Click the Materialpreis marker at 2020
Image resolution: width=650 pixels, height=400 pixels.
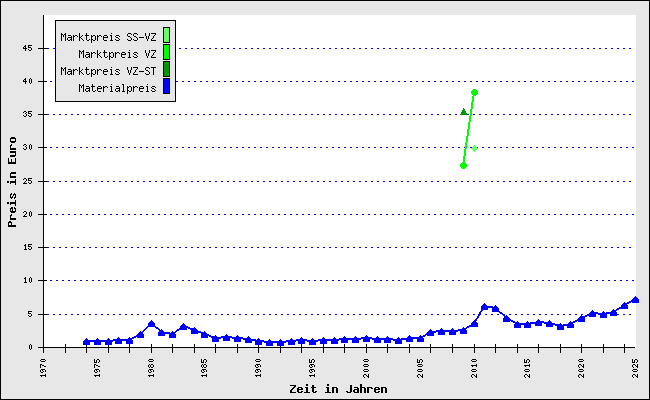pos(582,318)
